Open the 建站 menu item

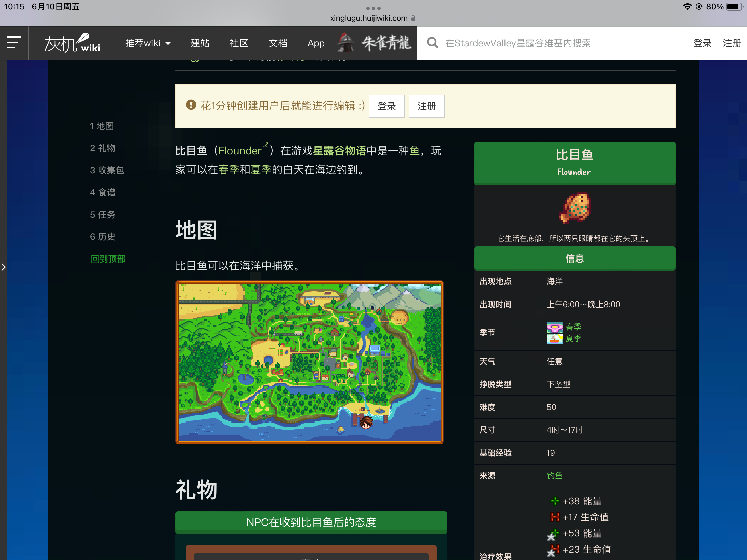click(200, 43)
